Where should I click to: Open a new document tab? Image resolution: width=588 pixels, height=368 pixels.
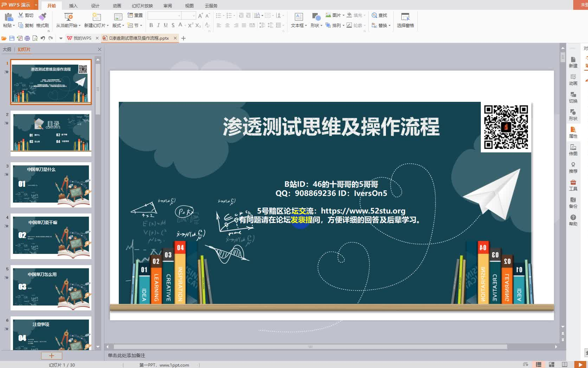click(183, 38)
